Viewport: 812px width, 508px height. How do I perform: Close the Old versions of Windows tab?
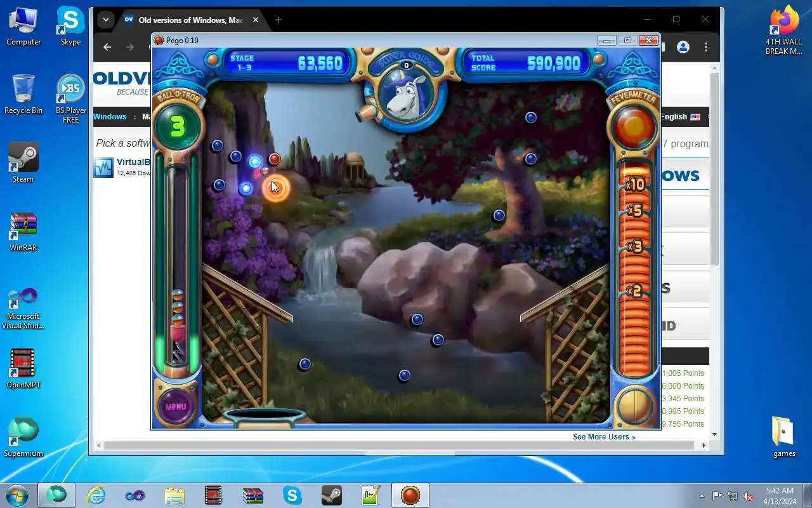pos(256,20)
